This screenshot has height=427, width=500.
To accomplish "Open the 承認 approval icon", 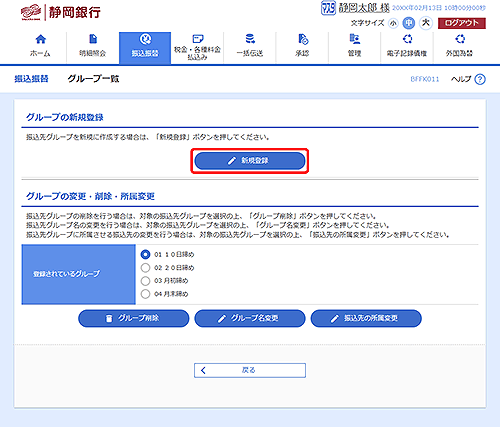I will pyautogui.click(x=303, y=39).
